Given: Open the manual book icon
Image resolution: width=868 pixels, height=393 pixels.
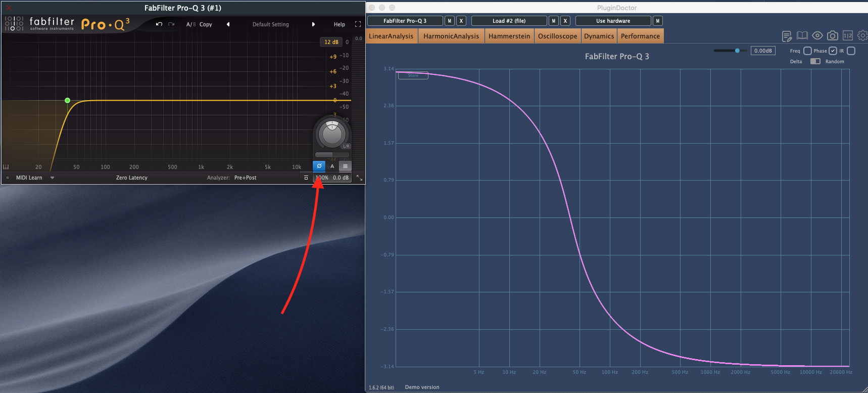Looking at the screenshot, I should click(802, 35).
